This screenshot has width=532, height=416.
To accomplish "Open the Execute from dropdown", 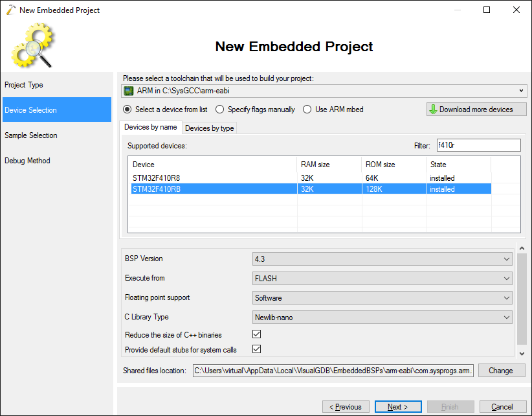I will tap(382, 279).
